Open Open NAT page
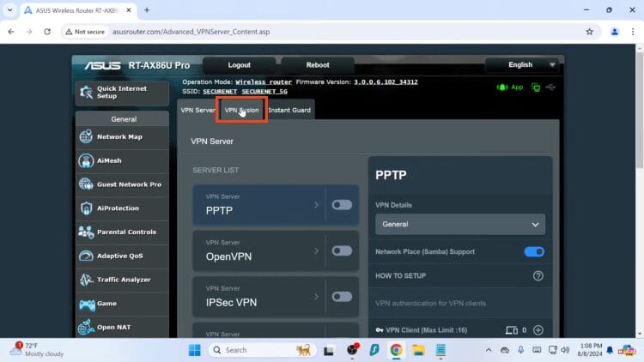 click(x=122, y=327)
